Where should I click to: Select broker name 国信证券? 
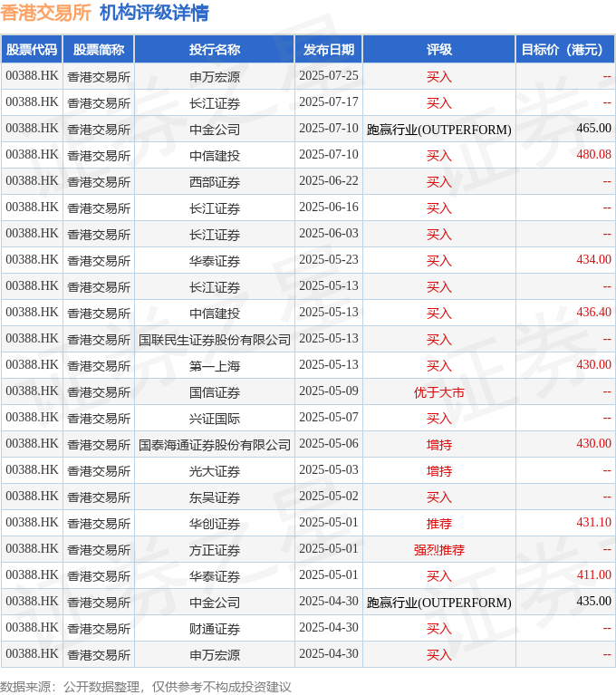pos(215,391)
